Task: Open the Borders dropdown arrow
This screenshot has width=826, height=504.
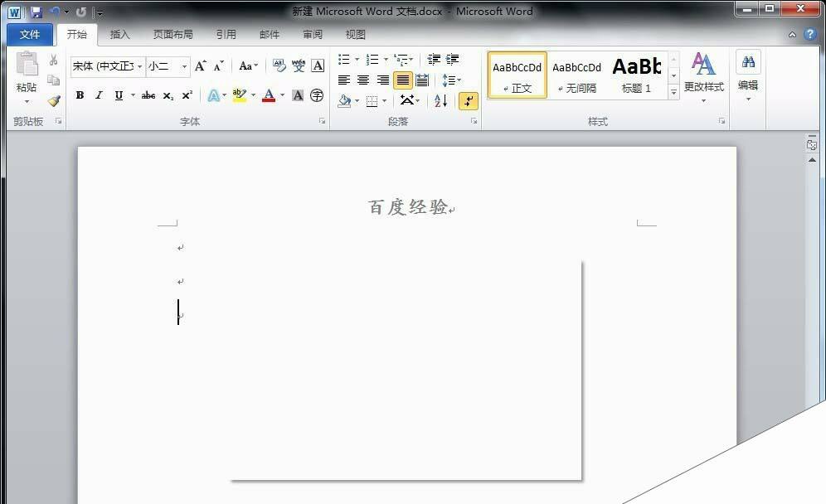Action: pos(385,100)
